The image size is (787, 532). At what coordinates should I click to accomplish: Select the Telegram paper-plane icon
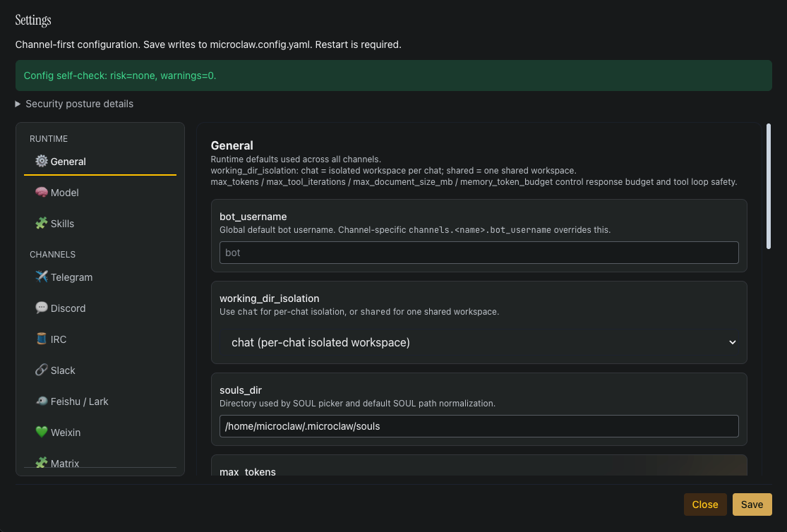coord(41,277)
